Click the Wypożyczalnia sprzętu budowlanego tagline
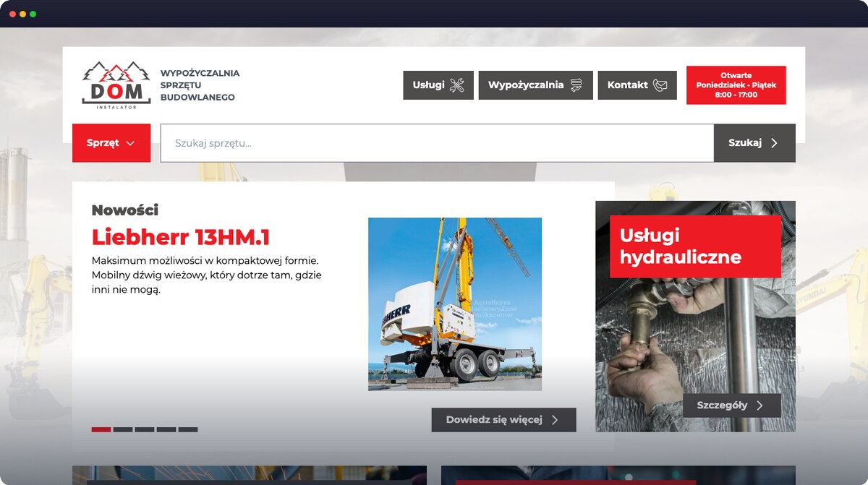 click(200, 85)
